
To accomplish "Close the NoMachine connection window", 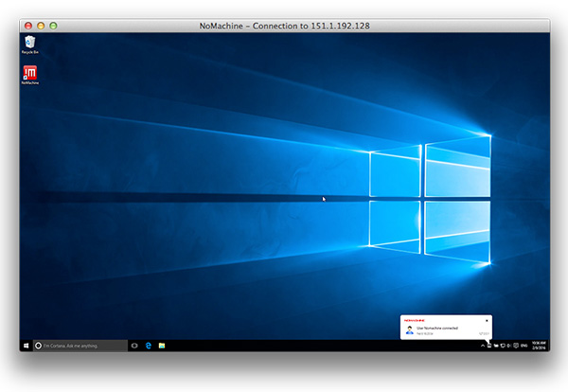I will click(28, 26).
